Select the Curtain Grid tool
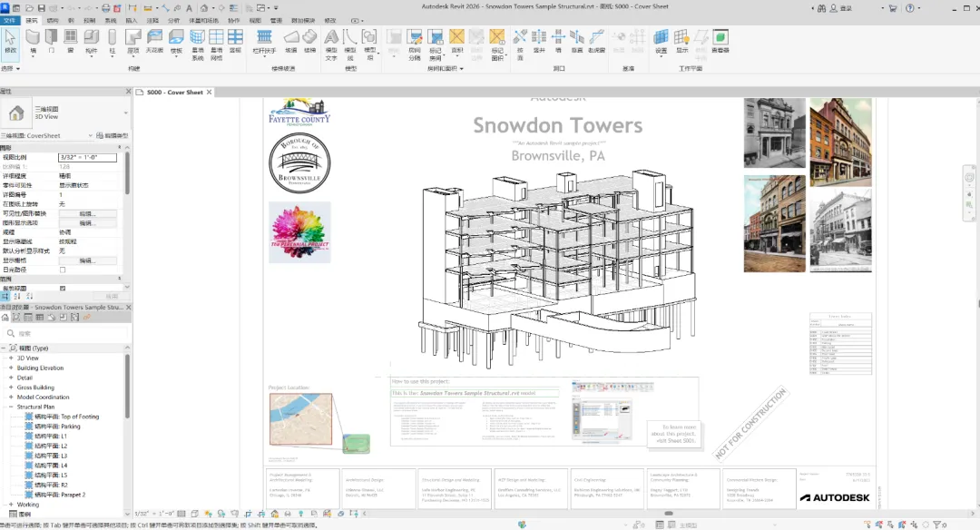Viewport: 980px width, 530px height. pos(216,44)
